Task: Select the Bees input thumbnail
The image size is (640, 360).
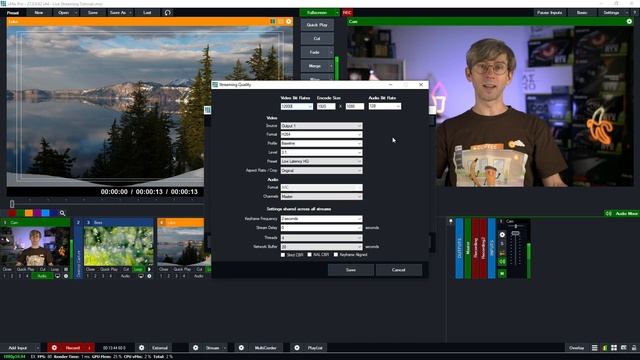Action: [118, 246]
